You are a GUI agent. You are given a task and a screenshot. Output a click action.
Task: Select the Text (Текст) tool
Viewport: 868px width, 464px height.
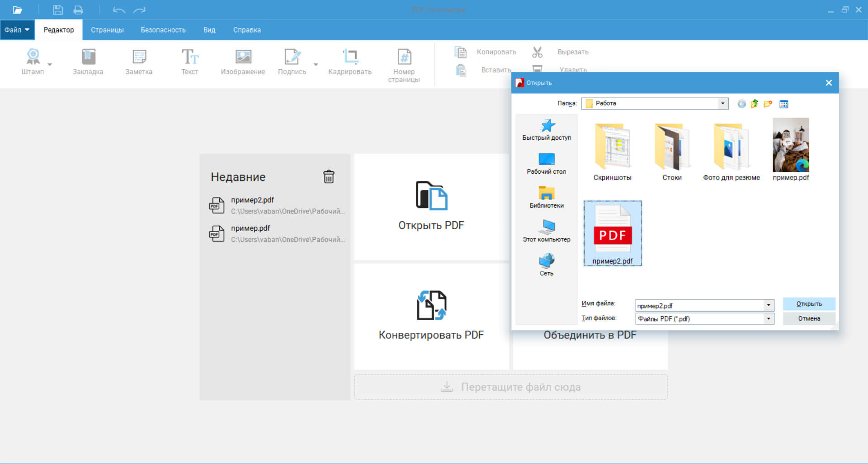[x=190, y=57]
